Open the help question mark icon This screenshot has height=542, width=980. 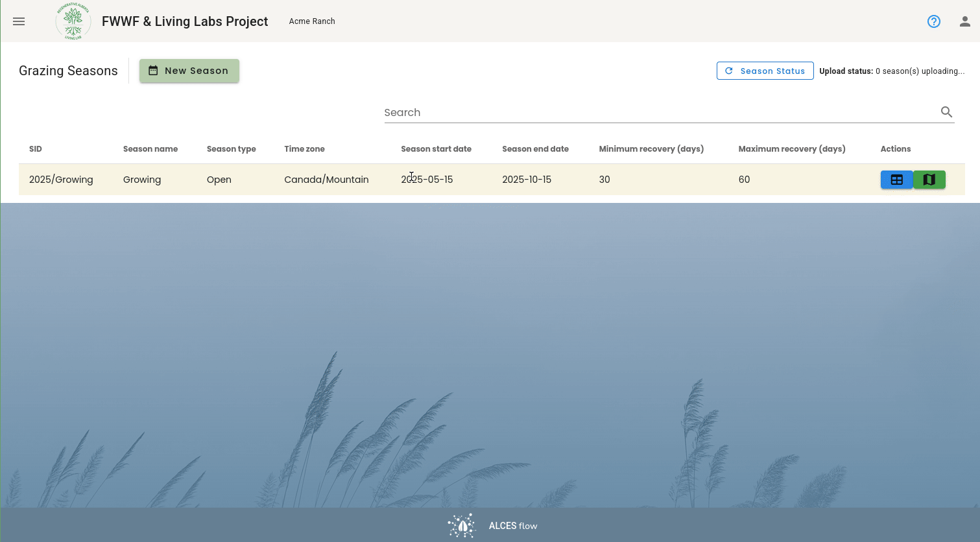pos(934,21)
